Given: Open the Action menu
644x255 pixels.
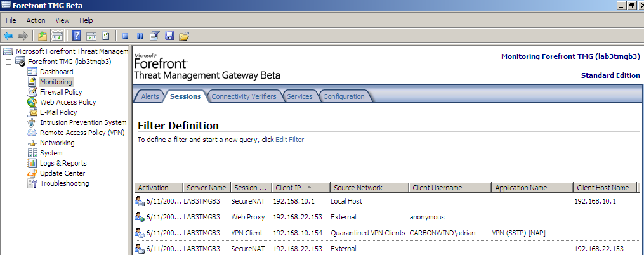Looking at the screenshot, I should point(36,20).
